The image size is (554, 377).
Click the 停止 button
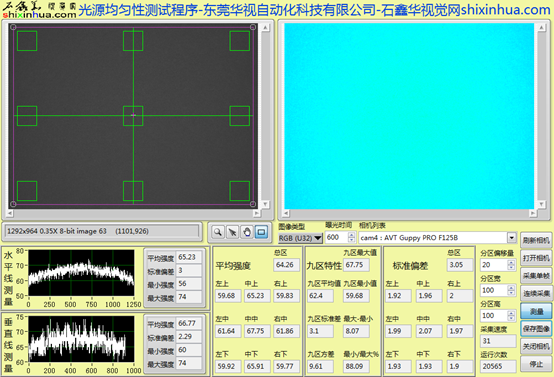[536, 364]
